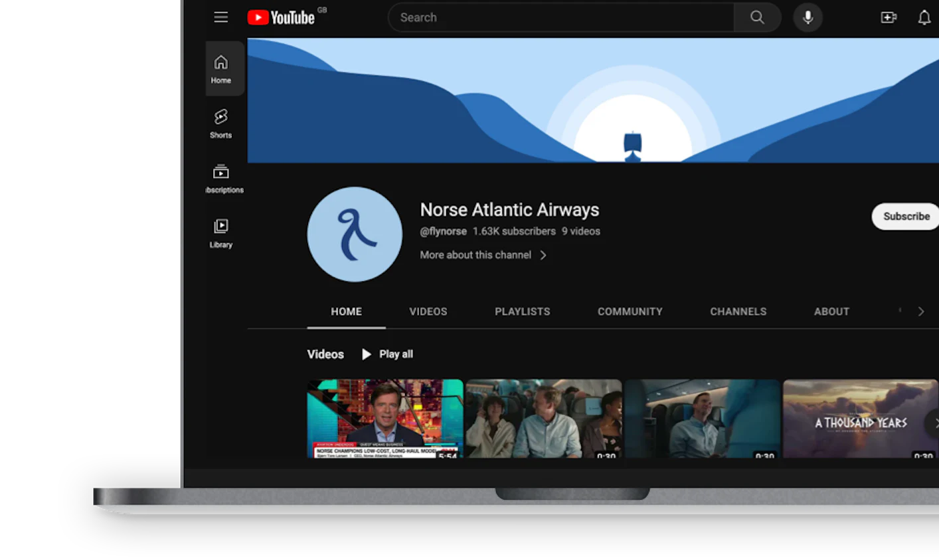
Task: Open the three-passengers cabin video thumbnail
Action: click(x=544, y=419)
